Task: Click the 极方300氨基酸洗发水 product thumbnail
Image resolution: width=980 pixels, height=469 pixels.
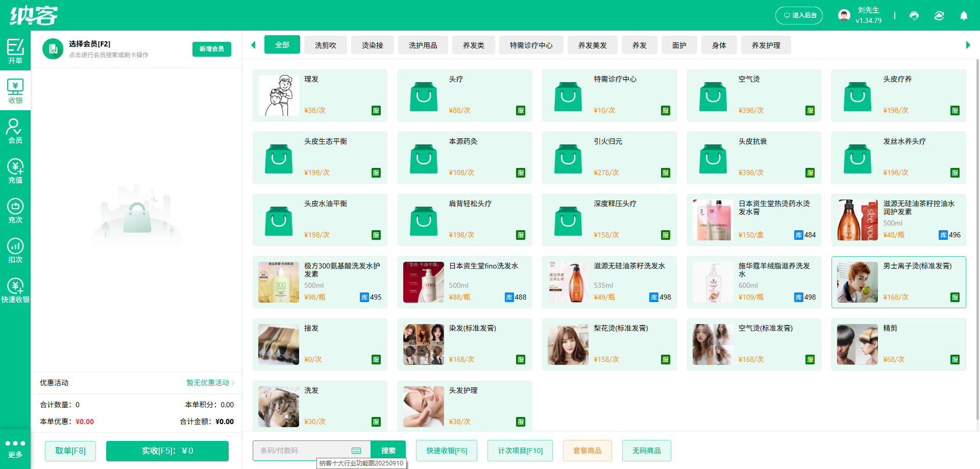Action: click(279, 282)
